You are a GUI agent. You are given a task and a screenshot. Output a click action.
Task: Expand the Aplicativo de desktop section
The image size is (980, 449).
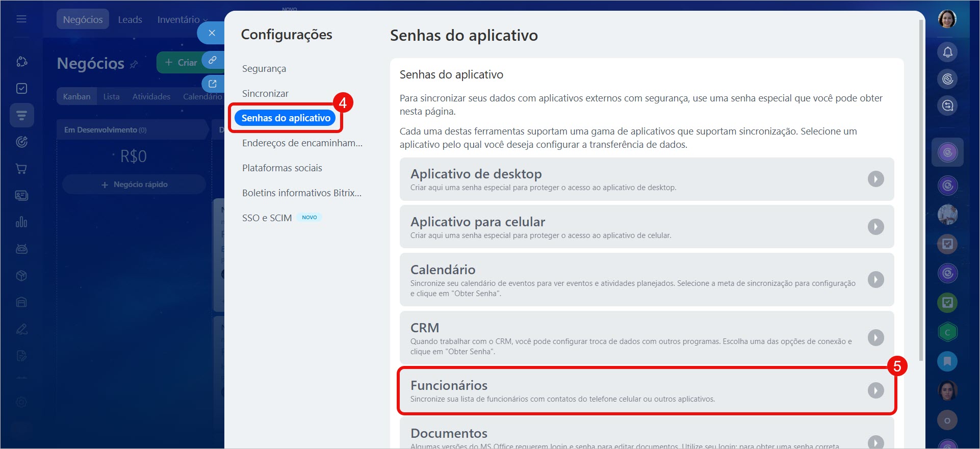(875, 179)
